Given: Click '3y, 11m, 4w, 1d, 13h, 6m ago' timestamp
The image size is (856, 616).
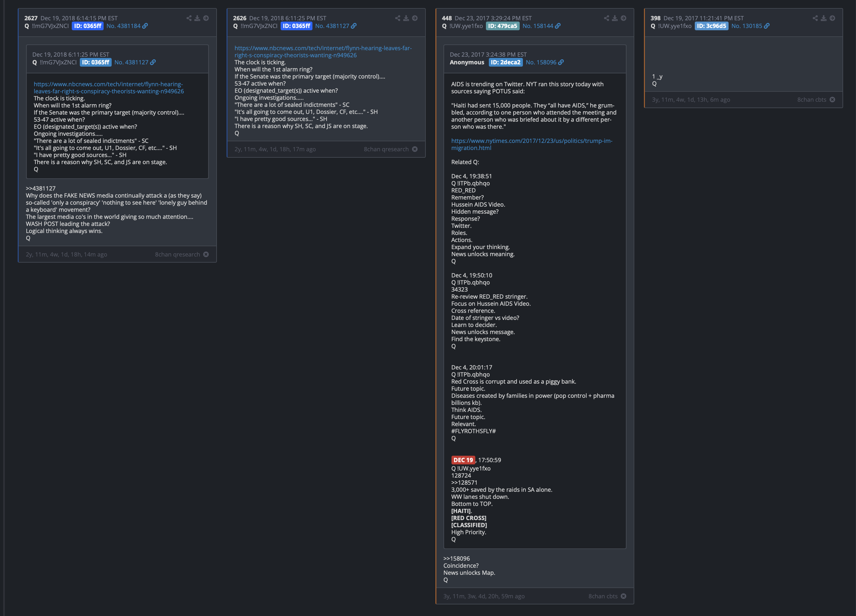Looking at the screenshot, I should point(691,100).
